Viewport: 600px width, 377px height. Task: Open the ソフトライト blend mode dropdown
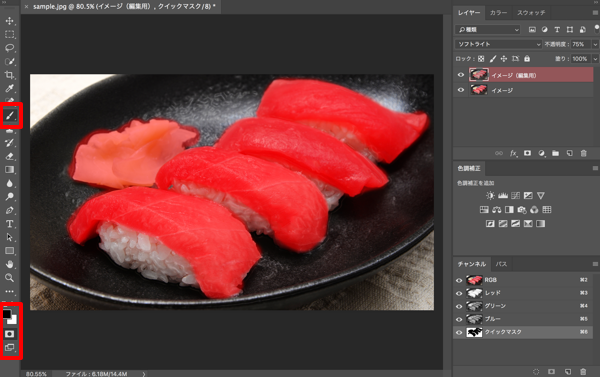(x=498, y=44)
